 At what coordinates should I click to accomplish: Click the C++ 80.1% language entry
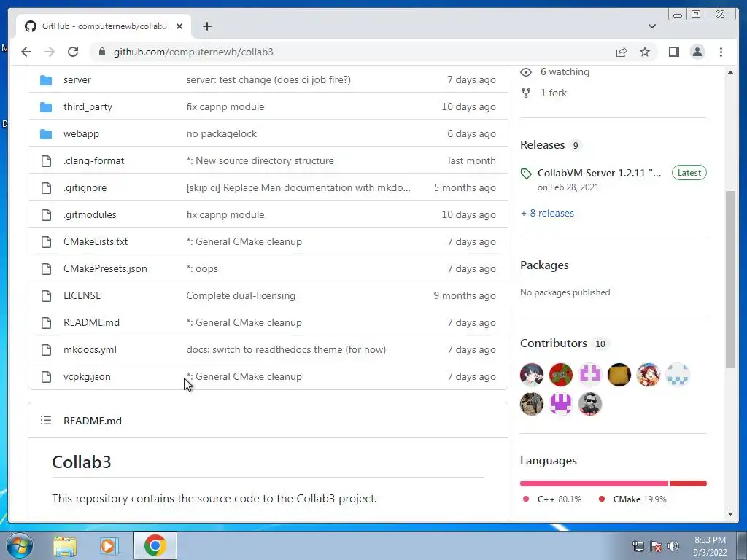point(553,499)
